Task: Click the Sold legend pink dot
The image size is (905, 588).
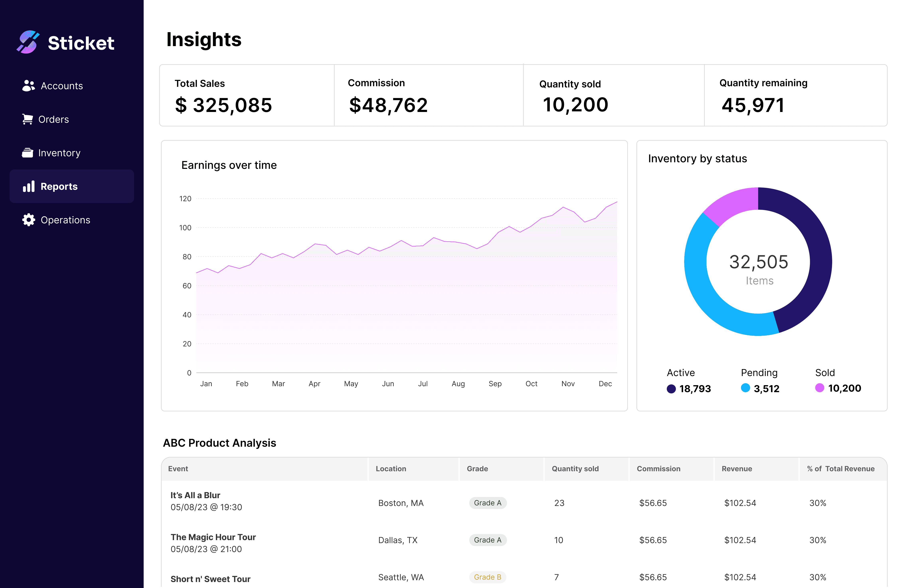Action: click(x=819, y=388)
